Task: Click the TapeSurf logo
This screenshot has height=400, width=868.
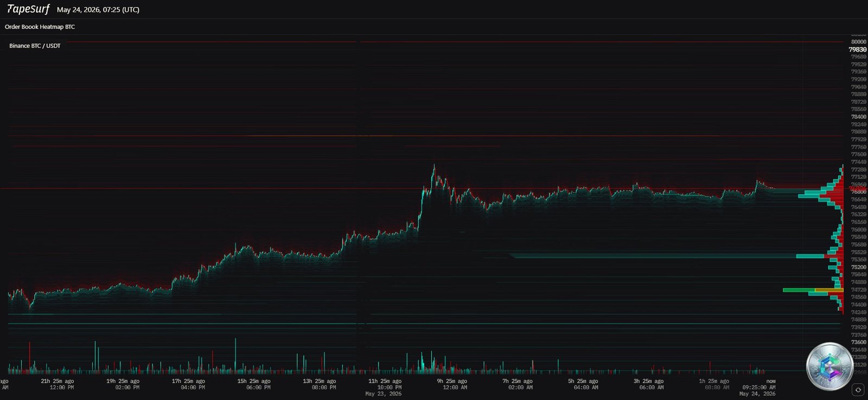Action: click(x=28, y=9)
